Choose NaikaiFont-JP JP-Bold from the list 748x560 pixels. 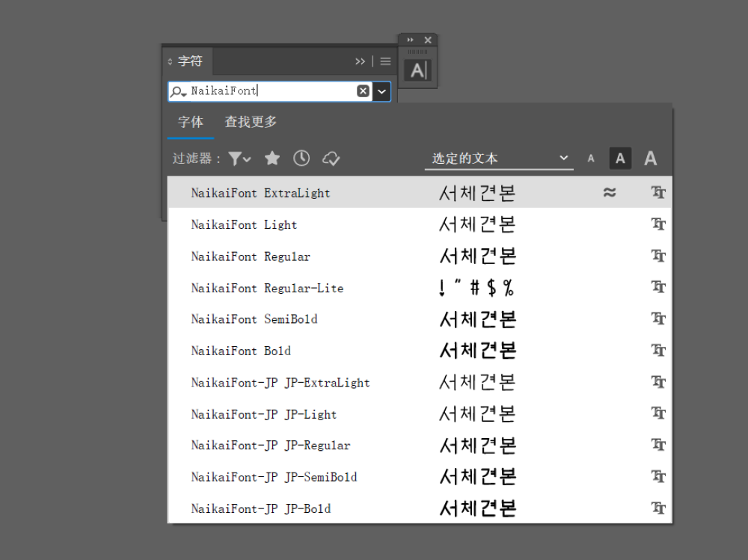click(x=420, y=508)
